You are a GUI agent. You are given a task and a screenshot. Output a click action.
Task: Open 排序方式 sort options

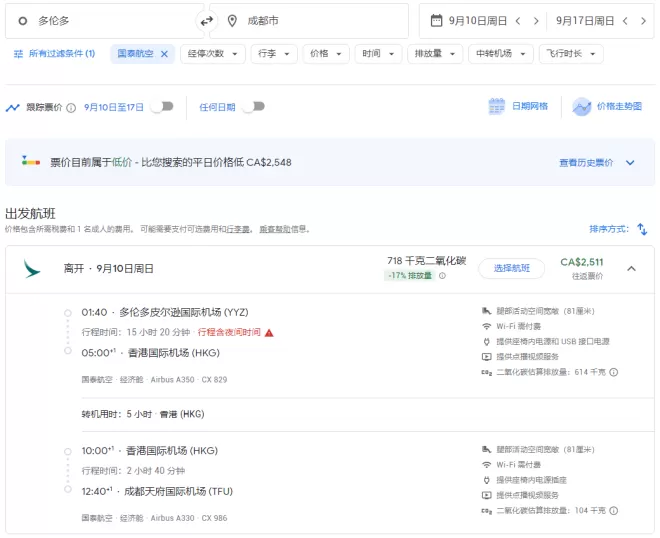point(609,229)
